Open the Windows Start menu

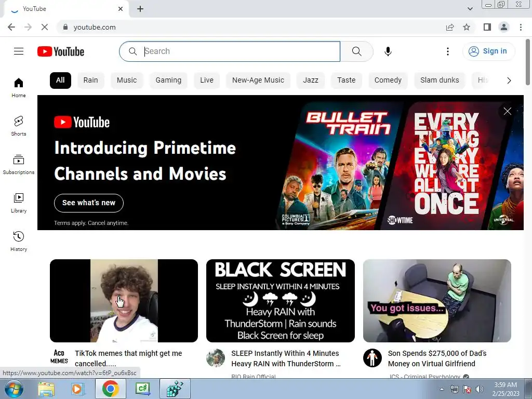(x=14, y=389)
